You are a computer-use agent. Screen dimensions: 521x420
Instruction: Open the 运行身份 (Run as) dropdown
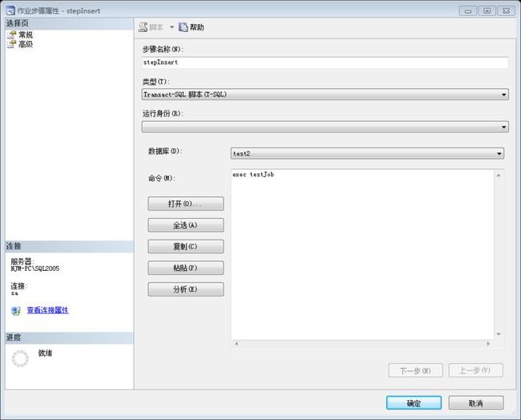click(325, 127)
